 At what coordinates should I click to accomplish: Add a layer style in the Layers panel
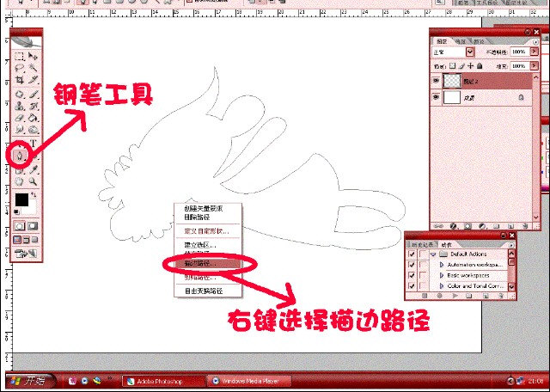453,226
